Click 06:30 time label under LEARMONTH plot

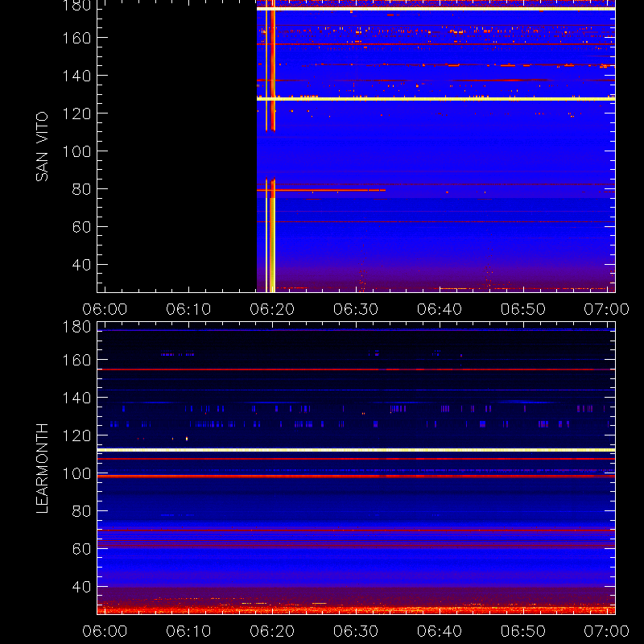(x=356, y=631)
